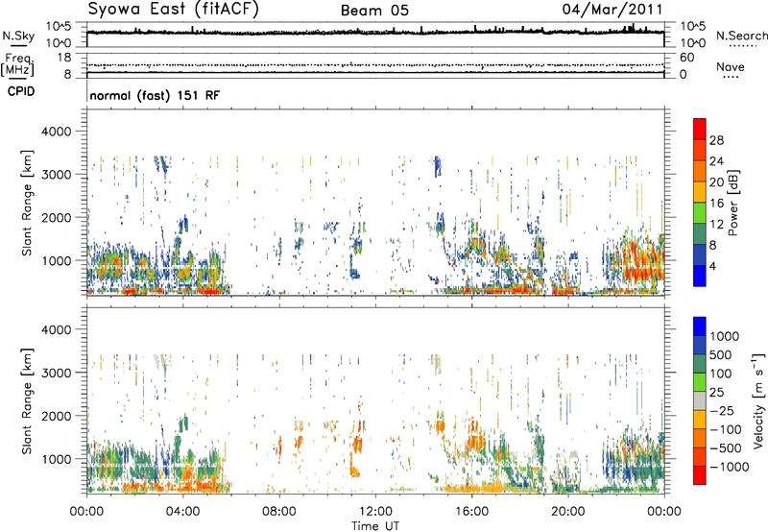
Task: Click the "60" Nave axis tick
Action: [686, 58]
